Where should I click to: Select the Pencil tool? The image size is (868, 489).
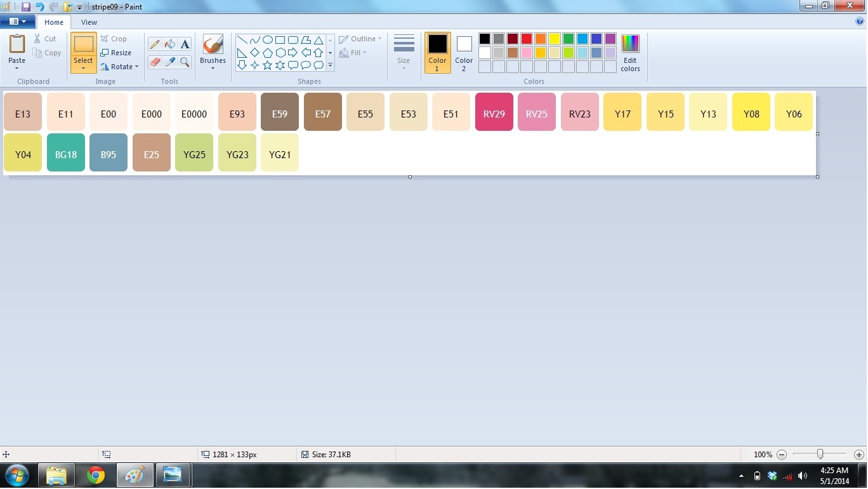coord(155,44)
